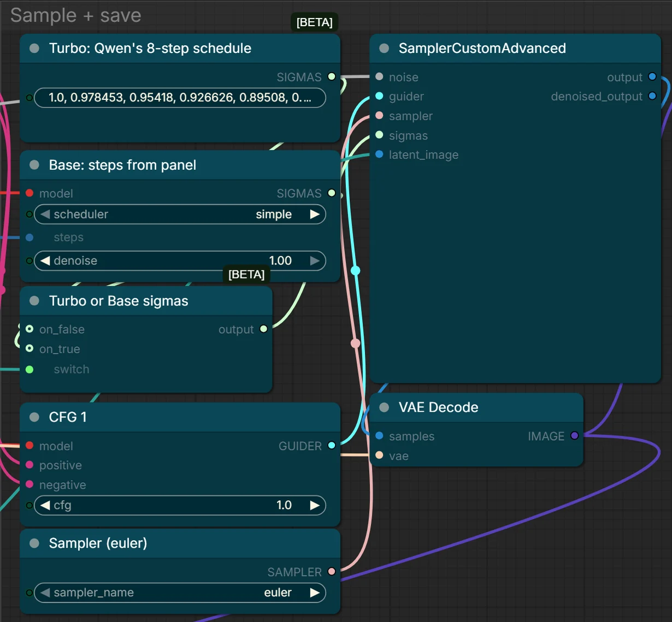
Task: Click model input socket on CFG 1 node
Action: pyautogui.click(x=30, y=446)
